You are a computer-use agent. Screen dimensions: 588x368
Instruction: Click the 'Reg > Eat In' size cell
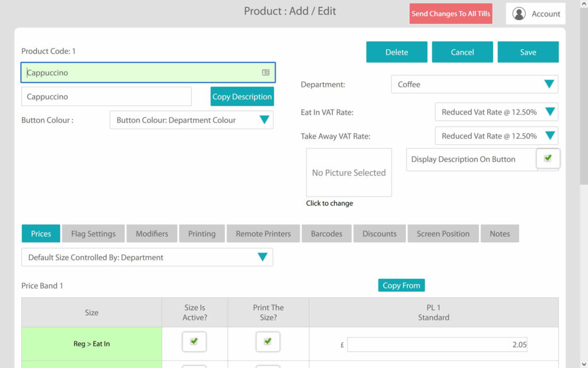(x=91, y=344)
